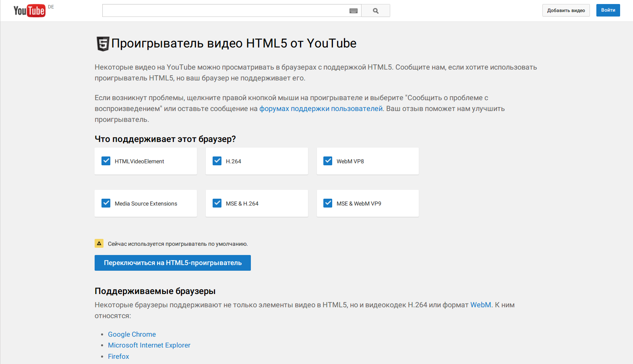The image size is (633, 364).
Task: Click the magnifier search button
Action: 376,11
